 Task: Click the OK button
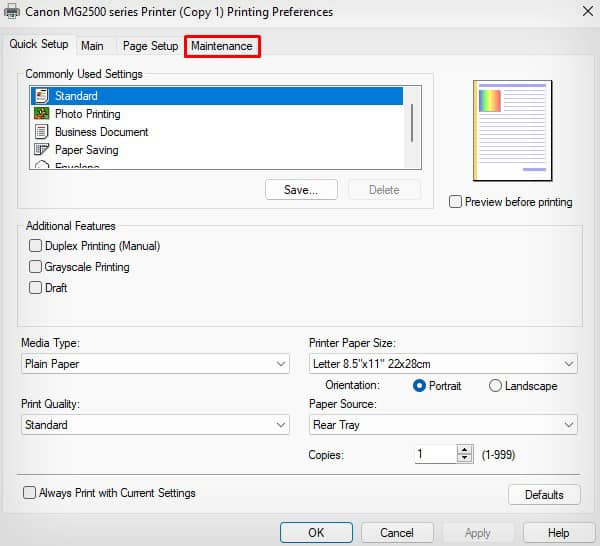click(x=316, y=533)
